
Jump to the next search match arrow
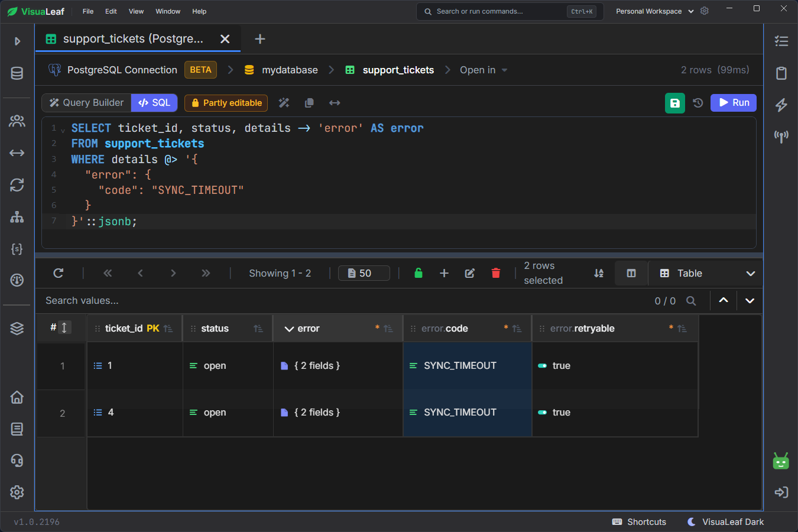[x=750, y=301]
